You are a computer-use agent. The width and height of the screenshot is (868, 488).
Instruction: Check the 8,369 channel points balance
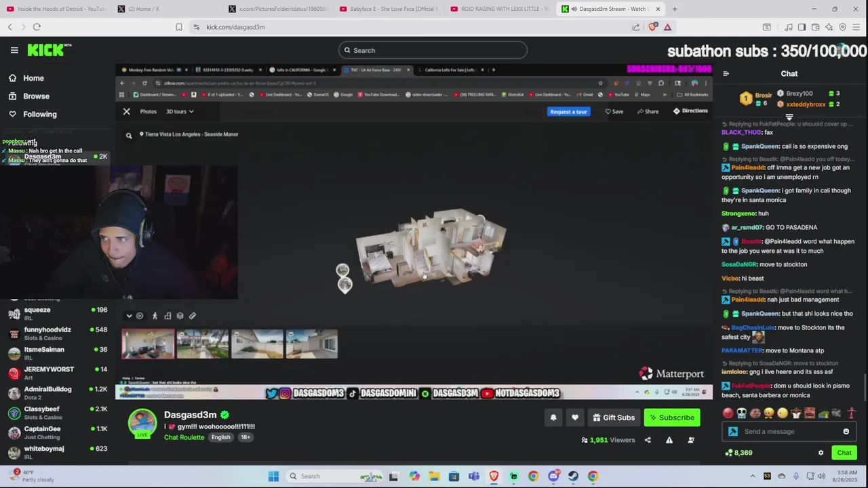(739, 453)
